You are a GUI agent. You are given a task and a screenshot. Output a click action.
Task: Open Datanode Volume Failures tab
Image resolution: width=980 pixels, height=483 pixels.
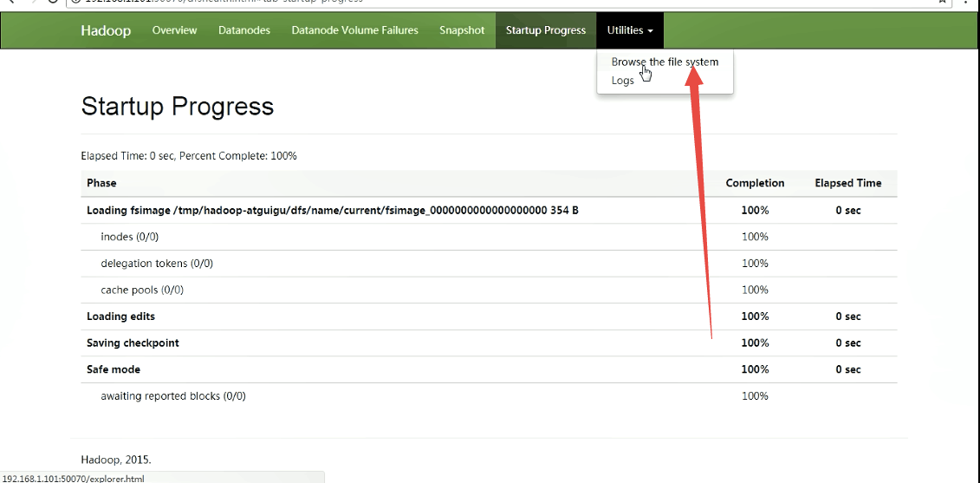355,30
